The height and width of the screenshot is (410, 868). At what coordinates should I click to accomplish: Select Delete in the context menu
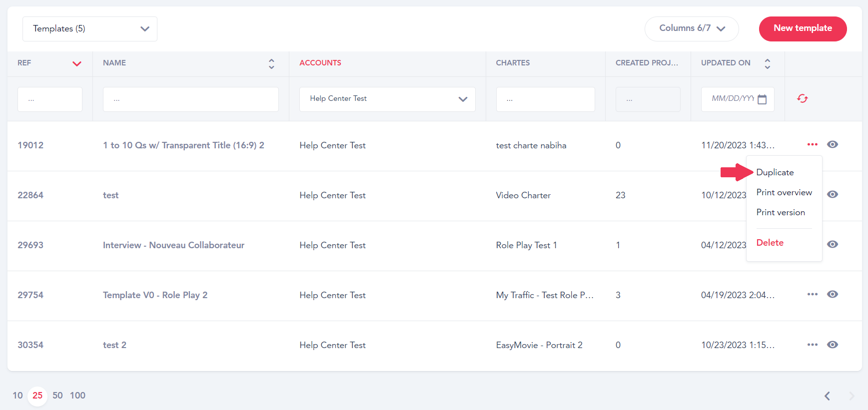coord(770,243)
